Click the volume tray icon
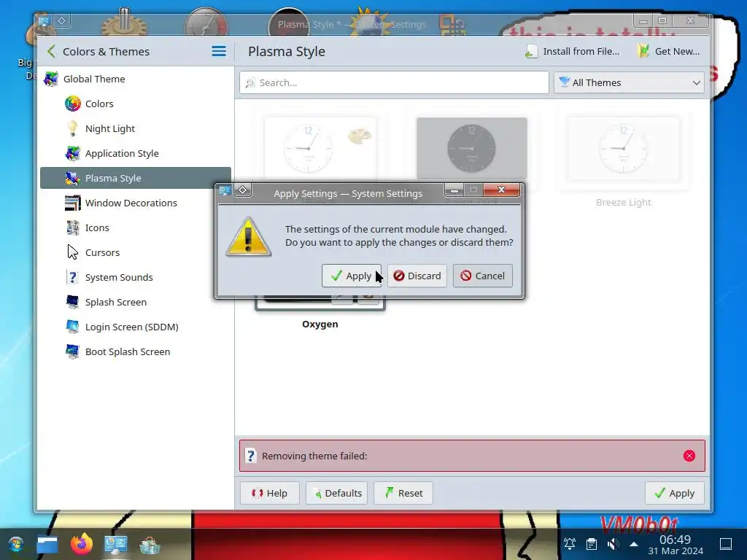 [613, 543]
